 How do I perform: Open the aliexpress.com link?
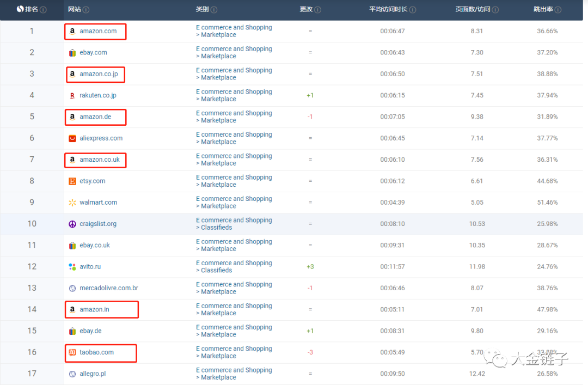(101, 138)
